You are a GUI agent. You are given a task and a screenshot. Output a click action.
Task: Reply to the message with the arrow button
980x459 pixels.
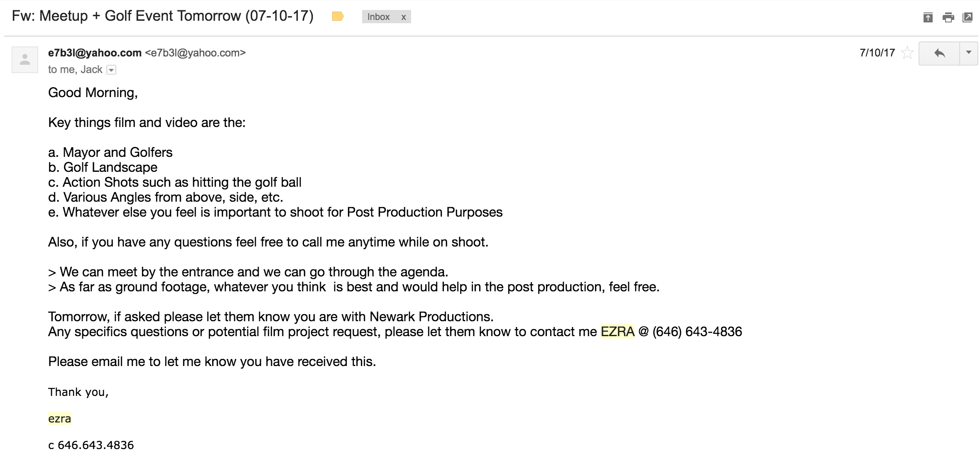939,53
